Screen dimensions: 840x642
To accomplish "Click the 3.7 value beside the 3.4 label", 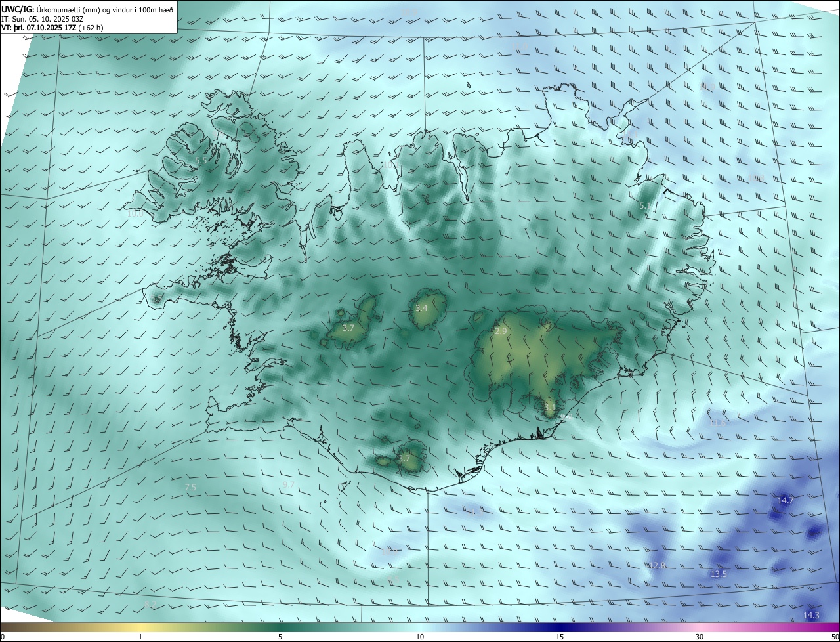I will point(348,328).
